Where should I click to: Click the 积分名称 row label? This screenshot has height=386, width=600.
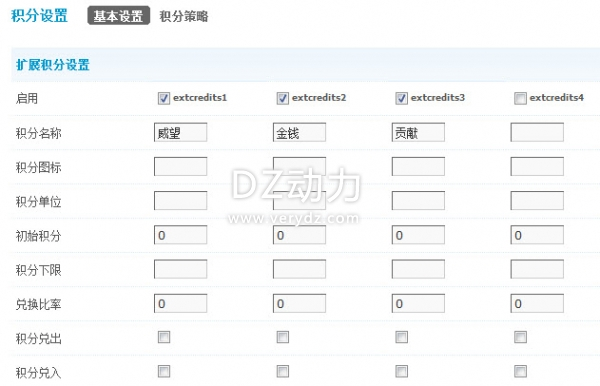point(38,133)
